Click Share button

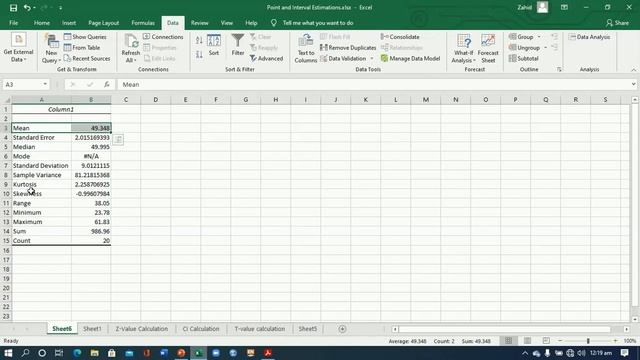(617, 23)
